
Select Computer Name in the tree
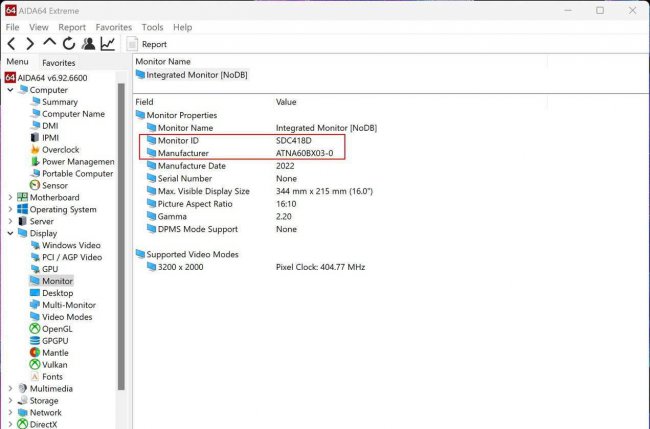pos(68,114)
